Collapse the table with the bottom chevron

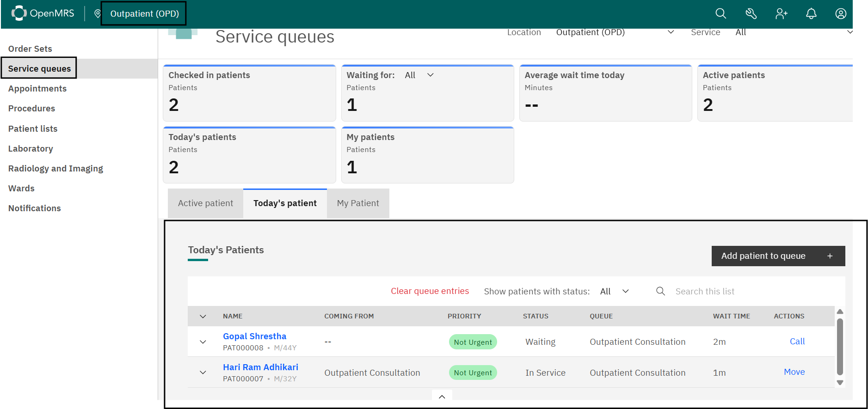click(442, 396)
